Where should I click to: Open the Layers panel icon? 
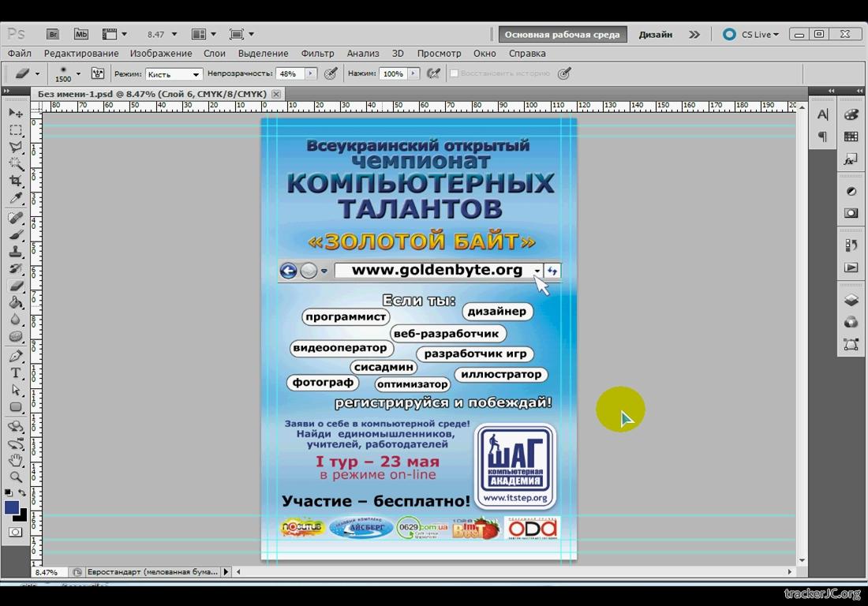coord(851,300)
